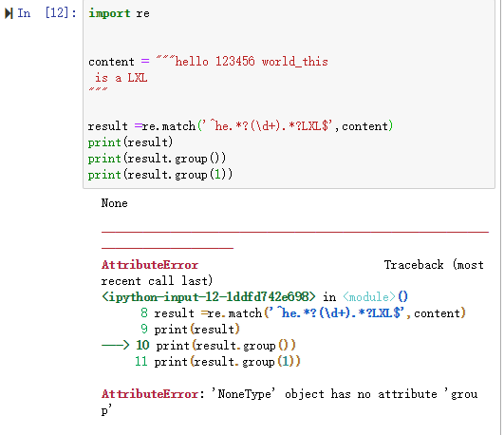Image resolution: width=504 pixels, height=435 pixels.
Task: Click the print(result.group()) line in code cell
Action: click(x=157, y=159)
